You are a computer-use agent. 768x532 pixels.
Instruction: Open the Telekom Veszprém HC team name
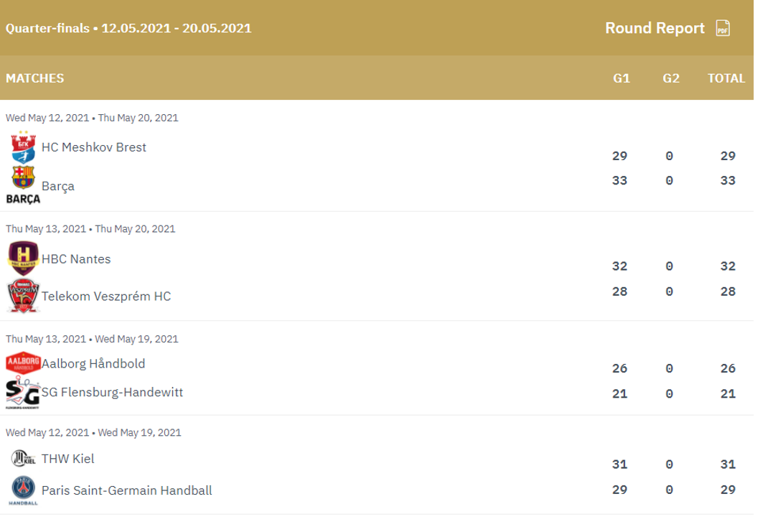(x=106, y=297)
